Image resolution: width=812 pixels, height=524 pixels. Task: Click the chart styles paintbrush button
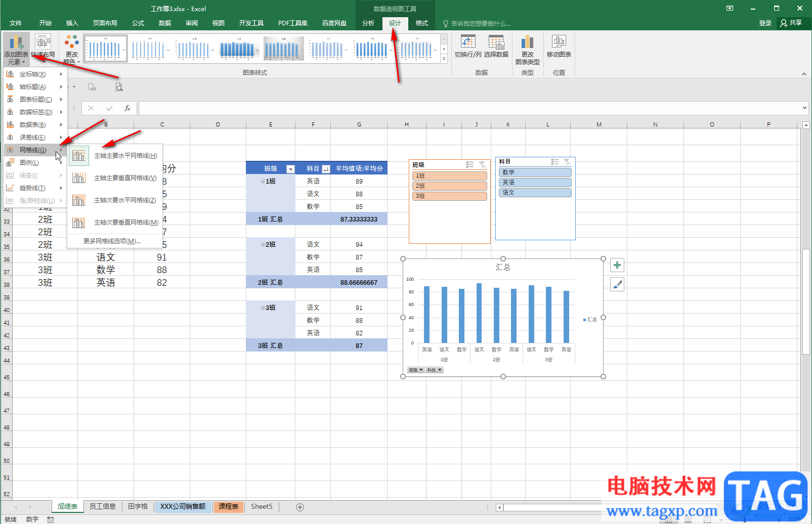click(x=617, y=284)
